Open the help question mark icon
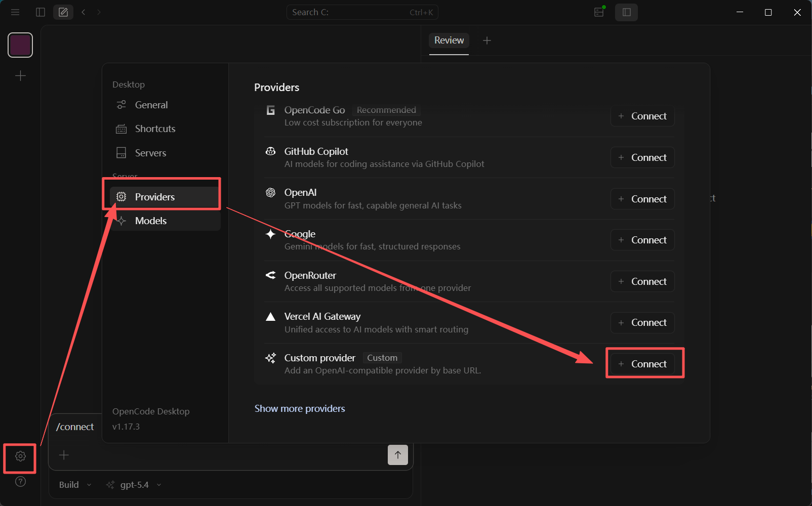 tap(20, 481)
